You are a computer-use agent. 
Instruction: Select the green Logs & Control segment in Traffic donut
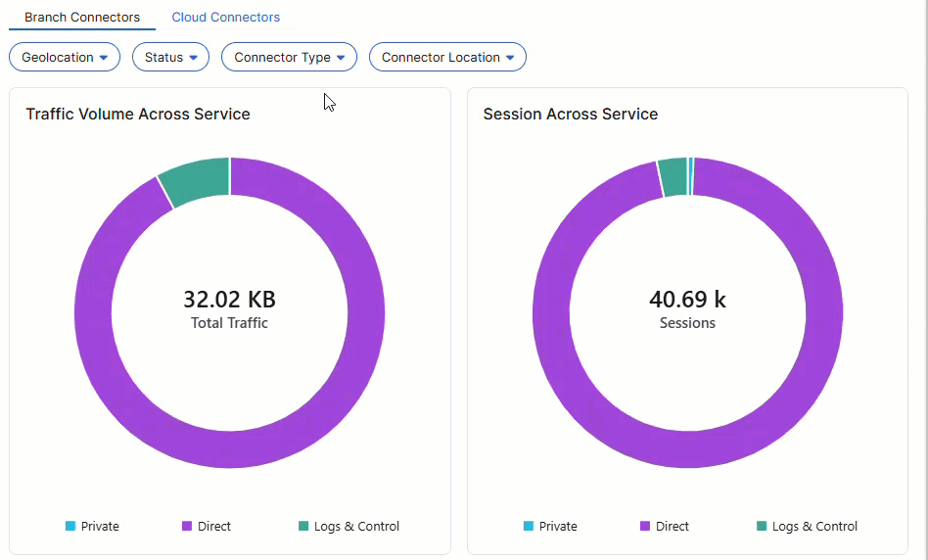pyautogui.click(x=196, y=180)
